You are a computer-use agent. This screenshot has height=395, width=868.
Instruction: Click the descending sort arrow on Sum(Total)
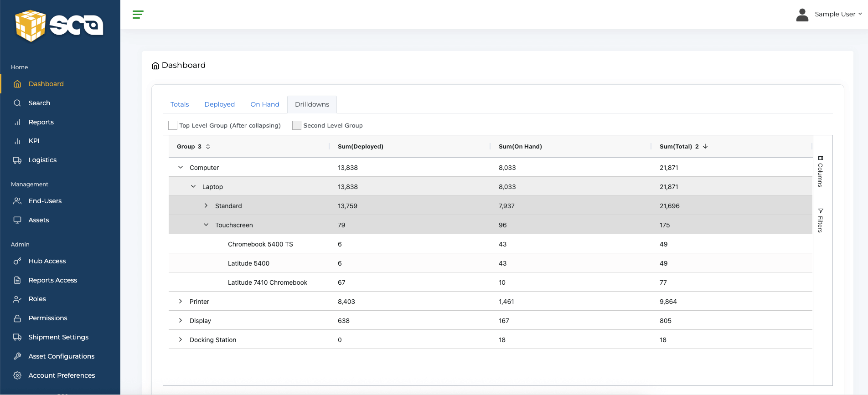[x=705, y=146]
